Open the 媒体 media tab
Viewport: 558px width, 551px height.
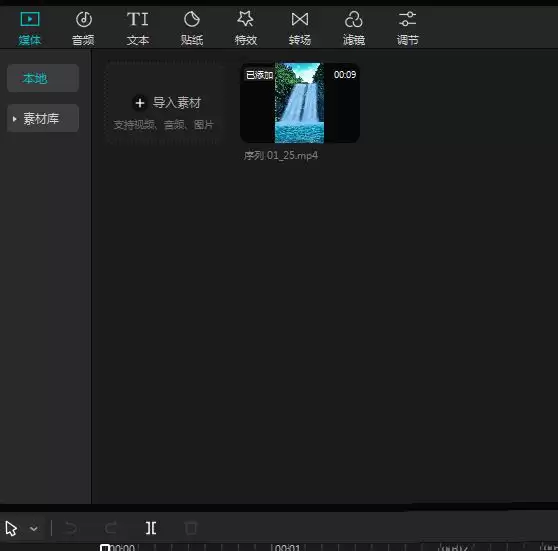30,28
